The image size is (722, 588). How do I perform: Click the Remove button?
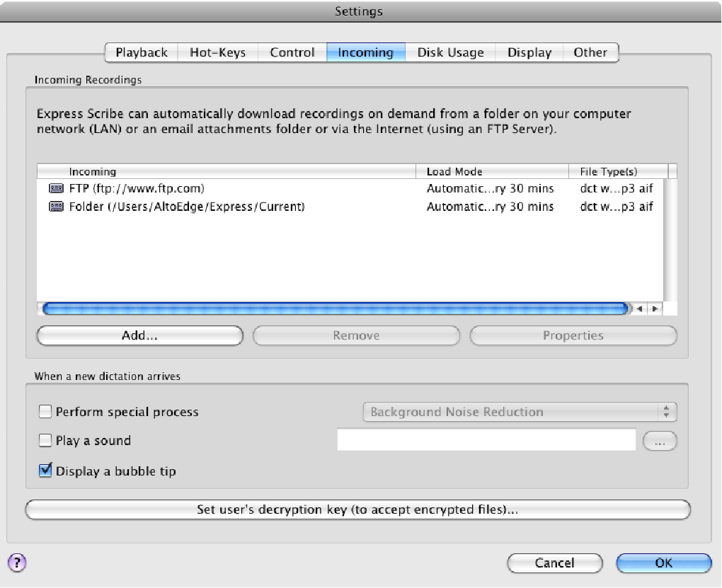[356, 335]
